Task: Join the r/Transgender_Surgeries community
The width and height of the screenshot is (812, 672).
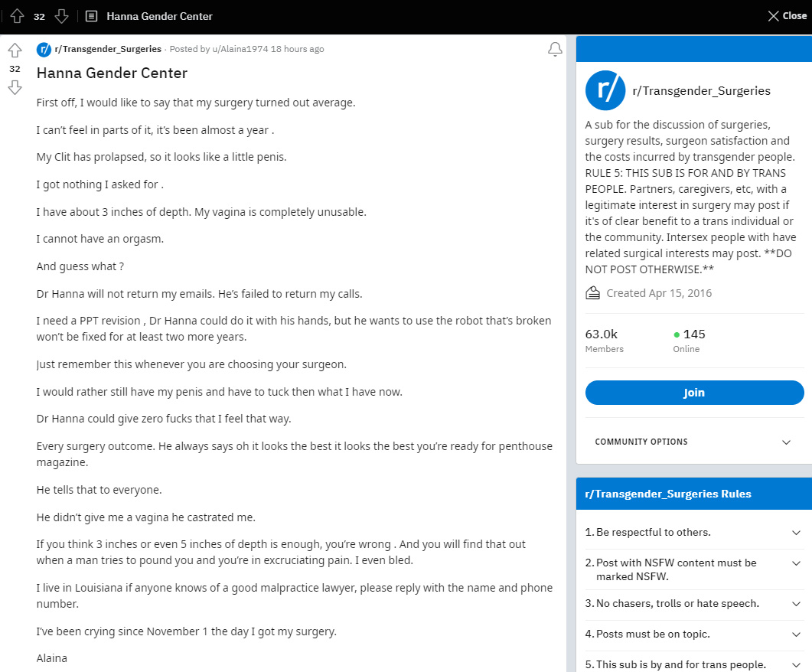Action: pos(694,393)
